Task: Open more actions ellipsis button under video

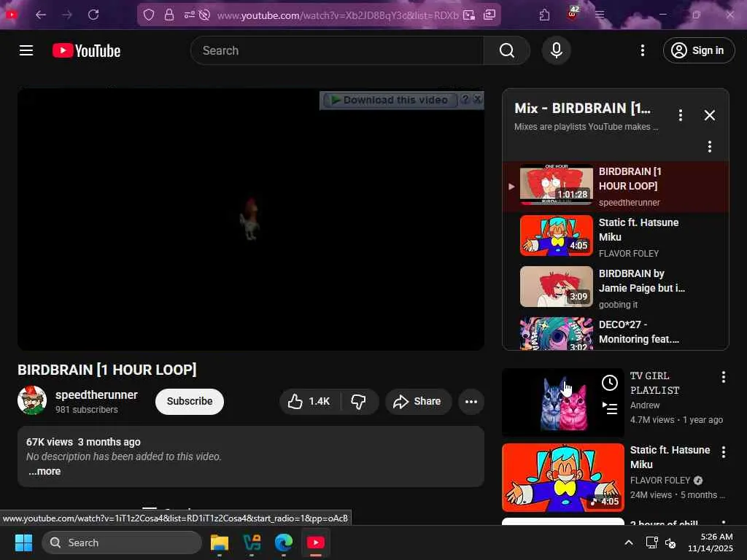Action: click(471, 402)
